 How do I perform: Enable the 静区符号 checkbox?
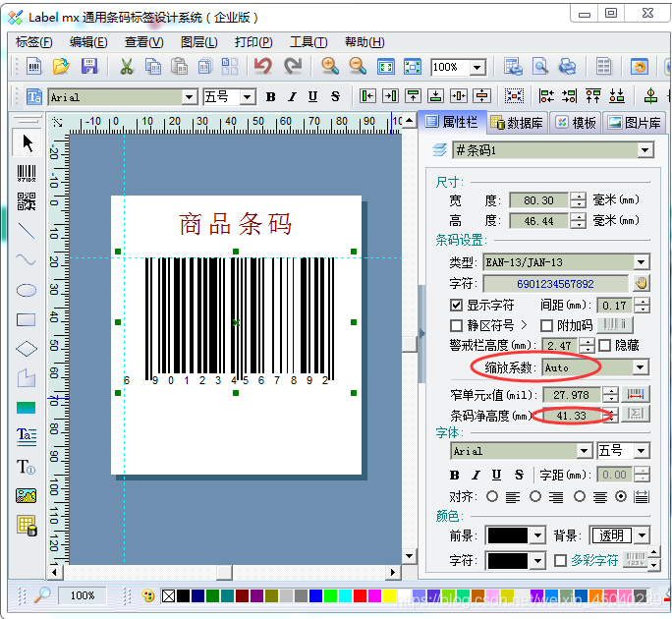coord(456,326)
